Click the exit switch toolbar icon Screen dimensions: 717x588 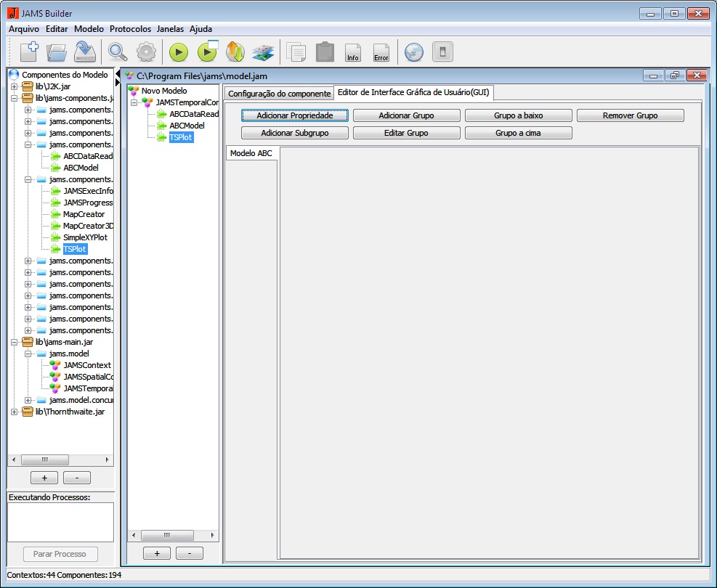coord(442,52)
